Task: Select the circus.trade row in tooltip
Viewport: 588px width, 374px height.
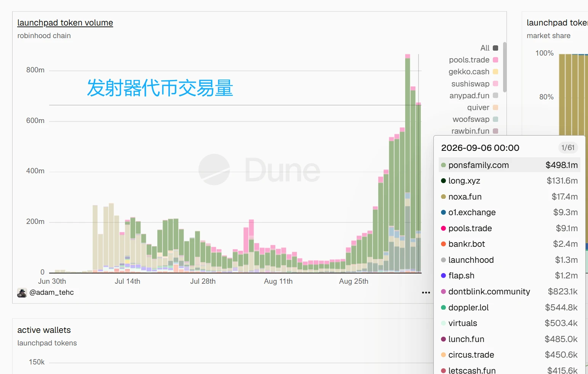Action: (509, 355)
